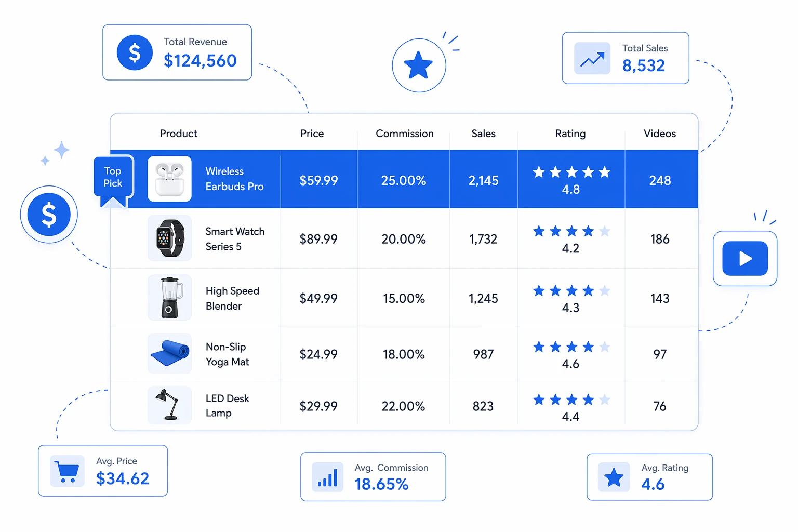
Task: Click the 248 videos count
Action: click(660, 180)
